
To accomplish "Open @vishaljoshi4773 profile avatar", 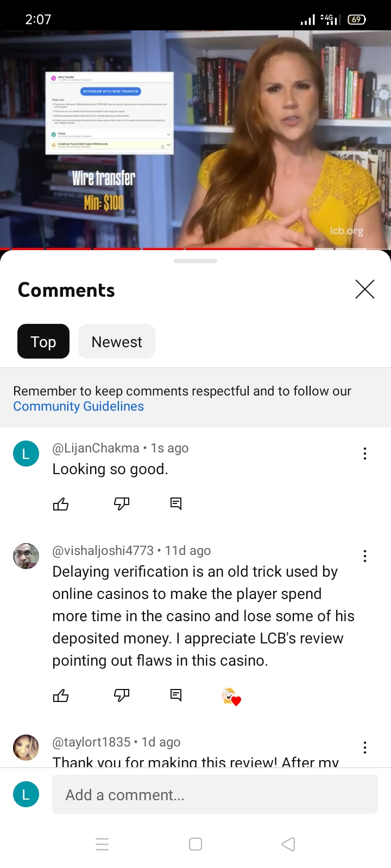I will (x=26, y=556).
